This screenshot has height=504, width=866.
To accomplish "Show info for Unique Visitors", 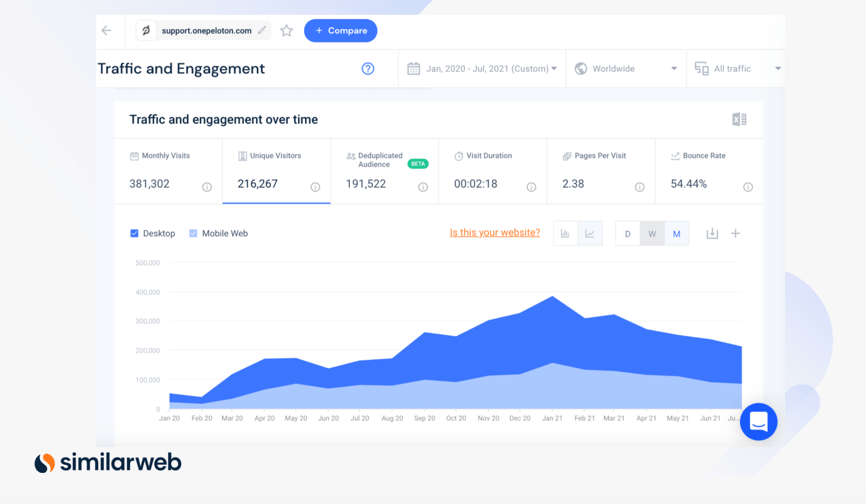I will (x=315, y=187).
